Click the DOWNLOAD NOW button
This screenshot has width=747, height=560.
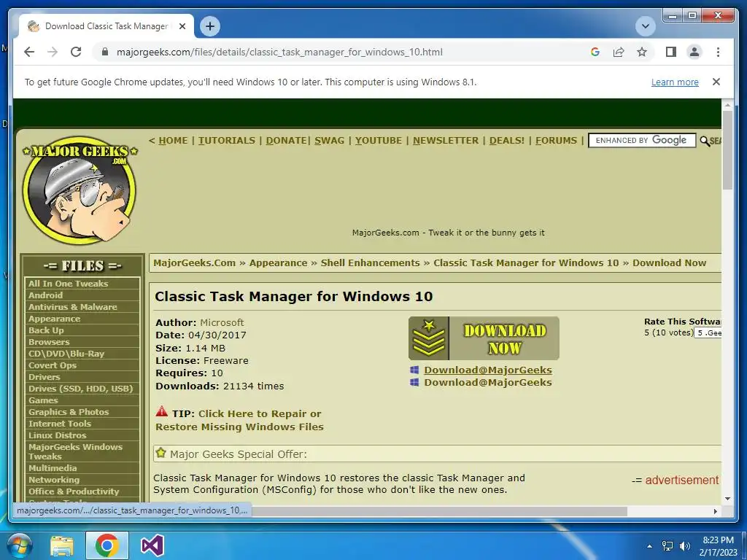(x=484, y=338)
